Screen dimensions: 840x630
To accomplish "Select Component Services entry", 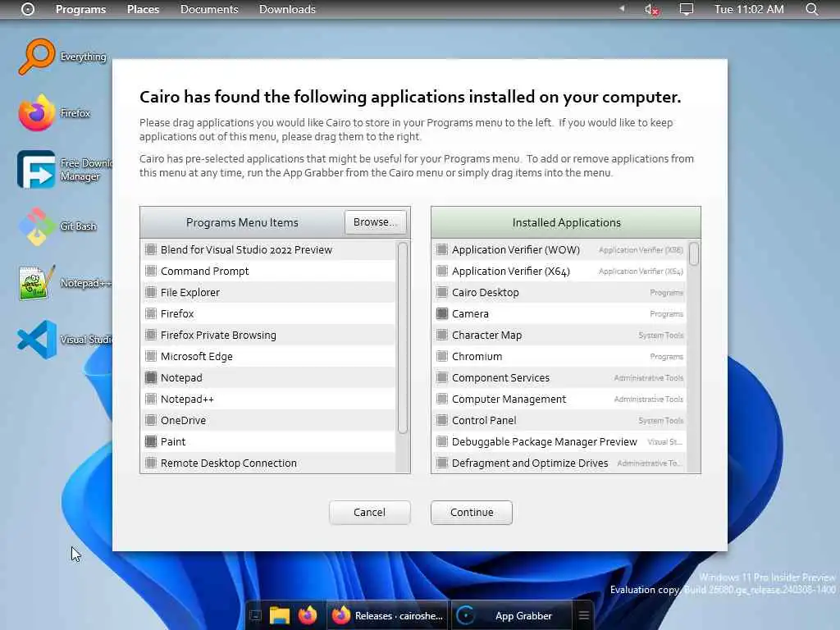I will coord(559,377).
